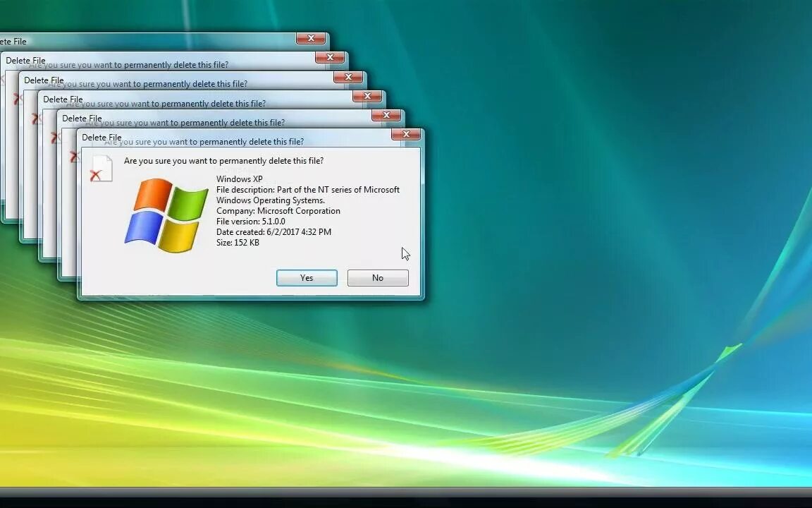Click the Windows XP flag logo
812x508 pixels.
coord(166,215)
